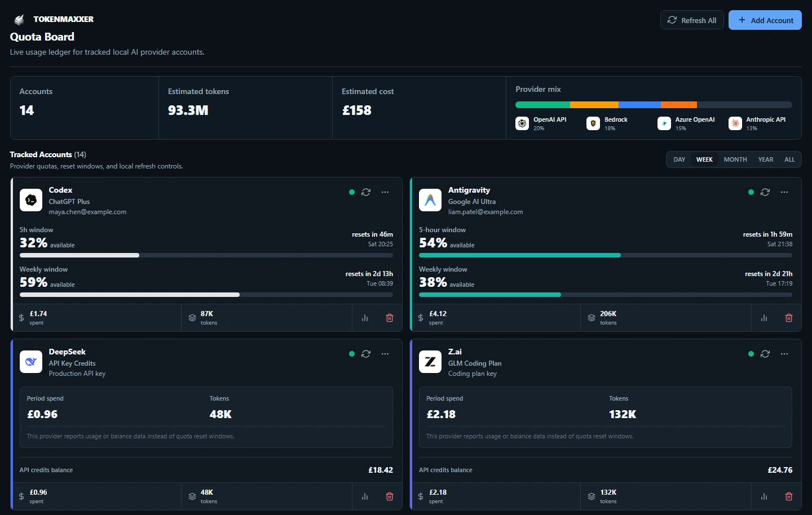Click the DeepSeek whale logo
The height and width of the screenshot is (515, 812).
click(x=31, y=362)
